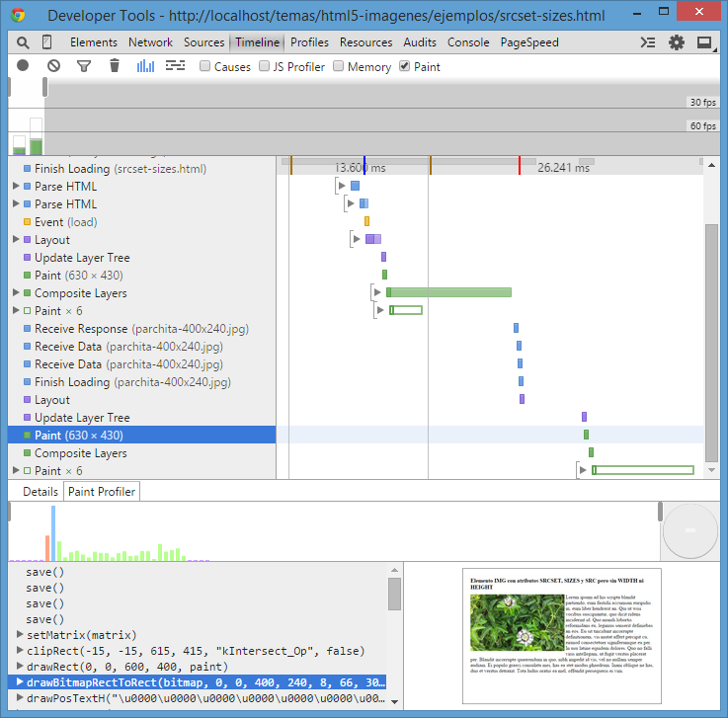Viewport: 728px width, 718px height.
Task: Open the Network tab
Action: coord(150,42)
